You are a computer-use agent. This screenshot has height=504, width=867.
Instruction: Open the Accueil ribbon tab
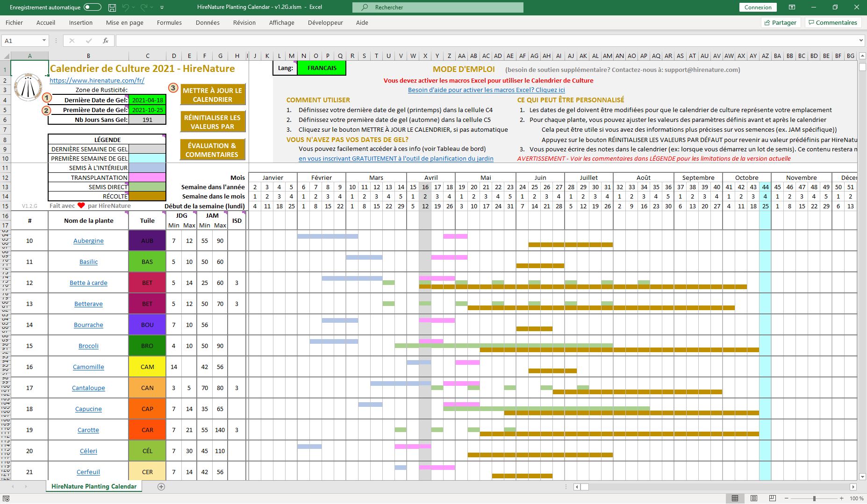pos(46,22)
